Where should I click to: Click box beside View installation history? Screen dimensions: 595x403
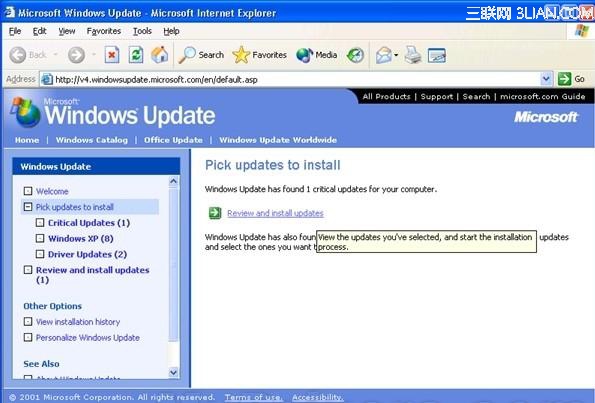point(28,322)
